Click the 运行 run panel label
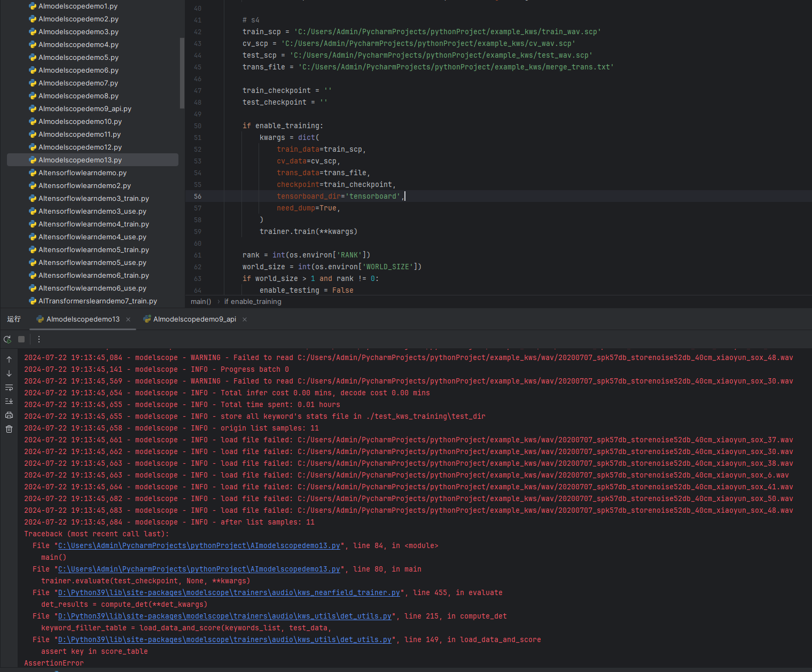Screen dimensions: 812x672 (14, 319)
